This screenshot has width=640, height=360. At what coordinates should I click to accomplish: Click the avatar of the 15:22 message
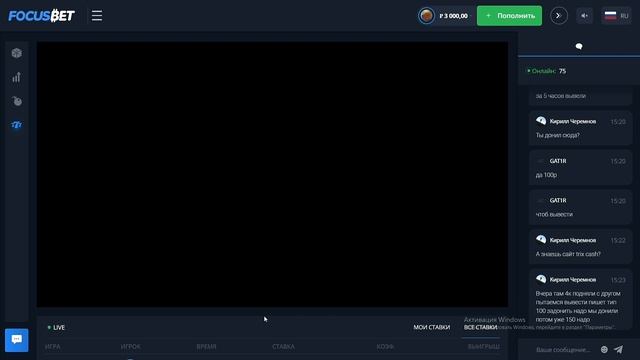541,240
